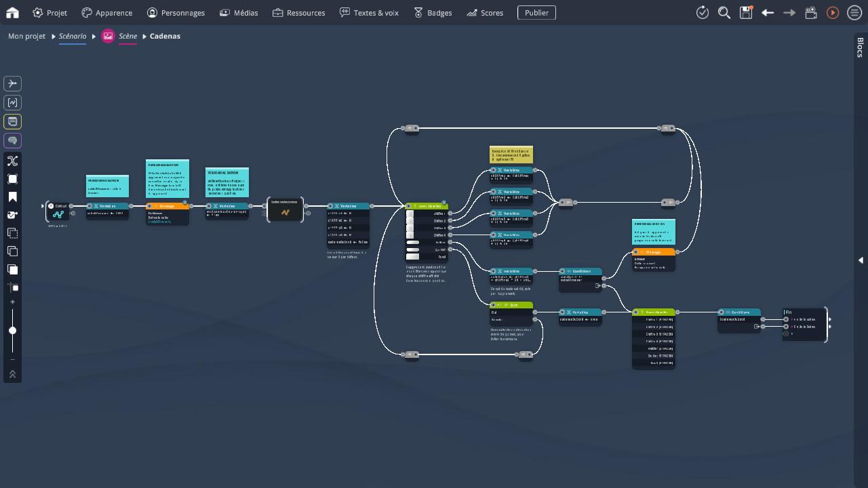868x488 pixels.
Task: Click the Publier button
Action: tap(536, 12)
